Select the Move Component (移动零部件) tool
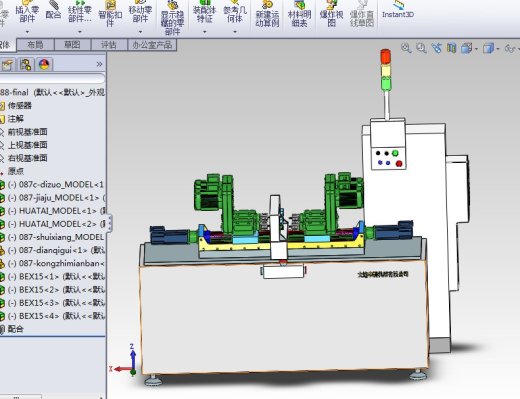Screen dimensions: 520x399 pyautogui.click(x=140, y=12)
